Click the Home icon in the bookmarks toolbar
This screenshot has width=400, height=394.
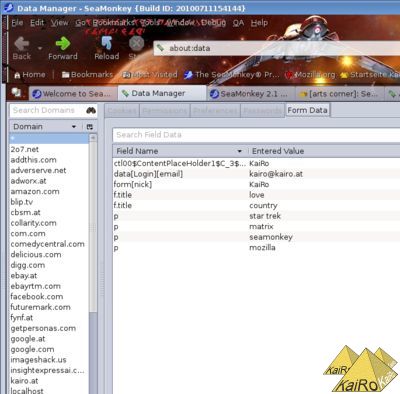17,75
